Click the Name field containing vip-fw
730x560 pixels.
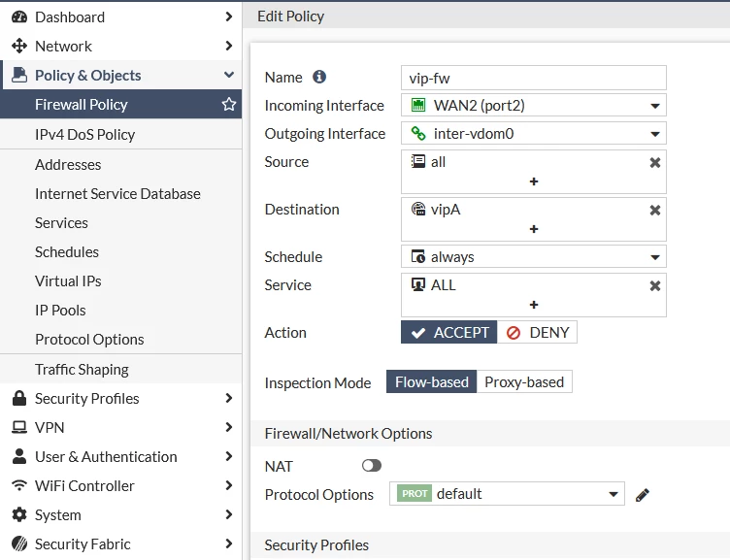click(534, 78)
